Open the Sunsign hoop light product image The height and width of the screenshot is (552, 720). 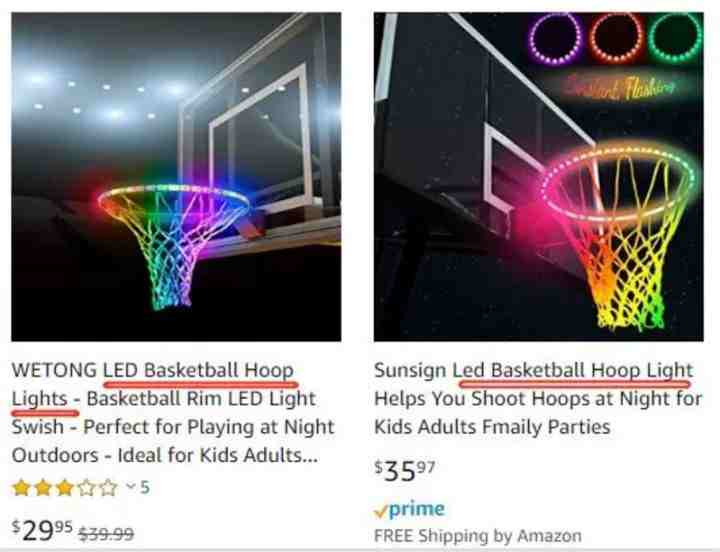pos(539,177)
